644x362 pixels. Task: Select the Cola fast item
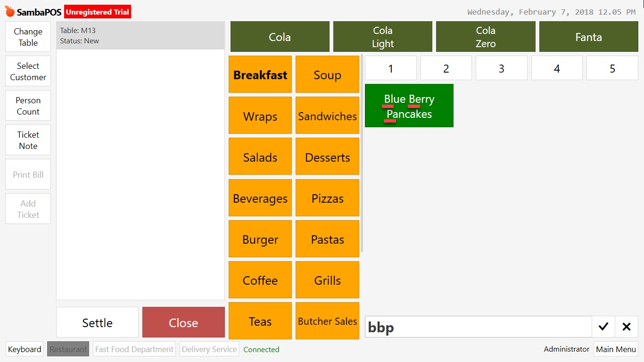280,36
